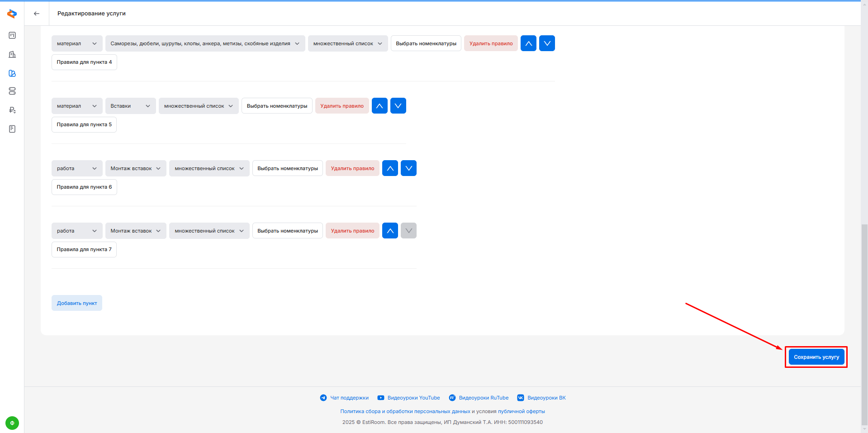Open the server-stack sidebar icon
The height and width of the screenshot is (433, 868).
point(12,91)
